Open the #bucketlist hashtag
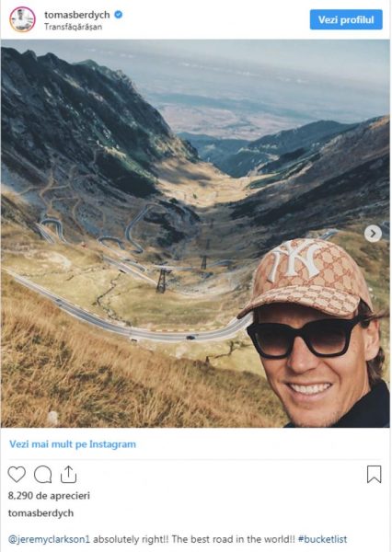The image size is (392, 552). [322, 539]
